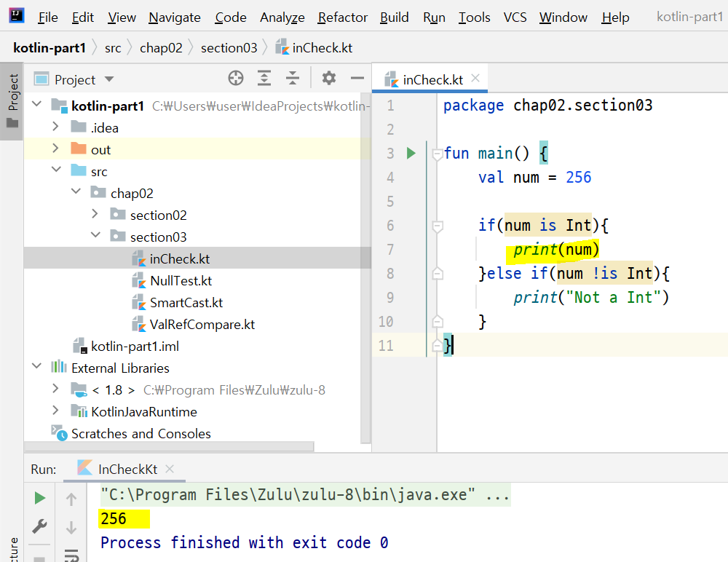The width and height of the screenshot is (728, 562).
Task: Open the VCS menu
Action: tap(515, 17)
